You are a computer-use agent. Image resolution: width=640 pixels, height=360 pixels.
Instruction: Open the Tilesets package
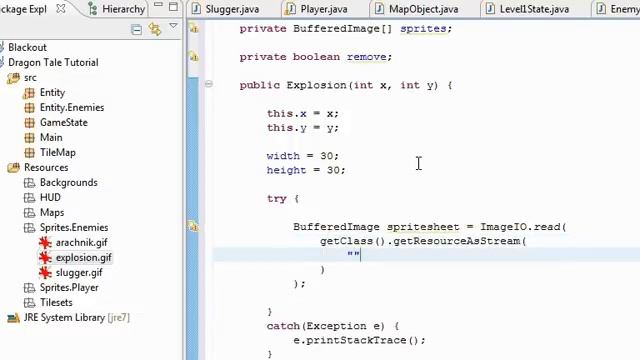tap(56, 303)
